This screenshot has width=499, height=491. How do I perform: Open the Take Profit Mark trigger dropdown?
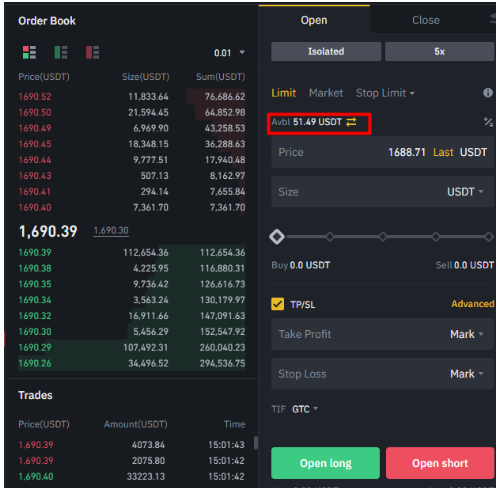[x=466, y=334]
